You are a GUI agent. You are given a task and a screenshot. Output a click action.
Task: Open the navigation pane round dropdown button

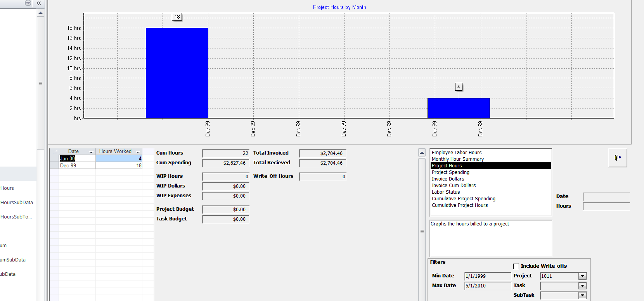[x=28, y=3]
